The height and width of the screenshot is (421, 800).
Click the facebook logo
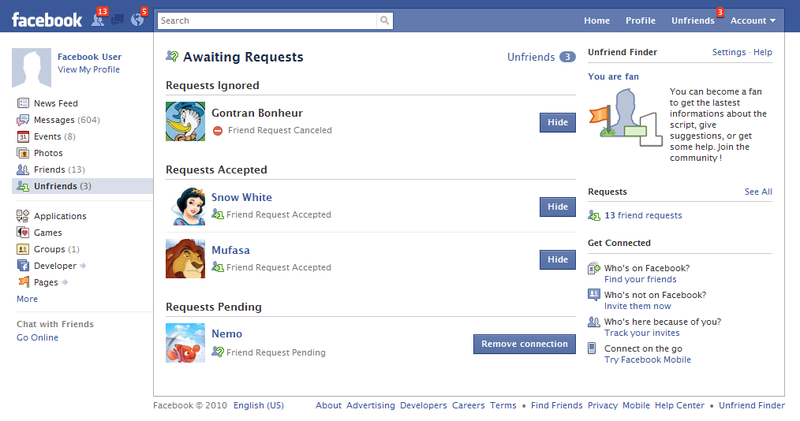point(46,20)
